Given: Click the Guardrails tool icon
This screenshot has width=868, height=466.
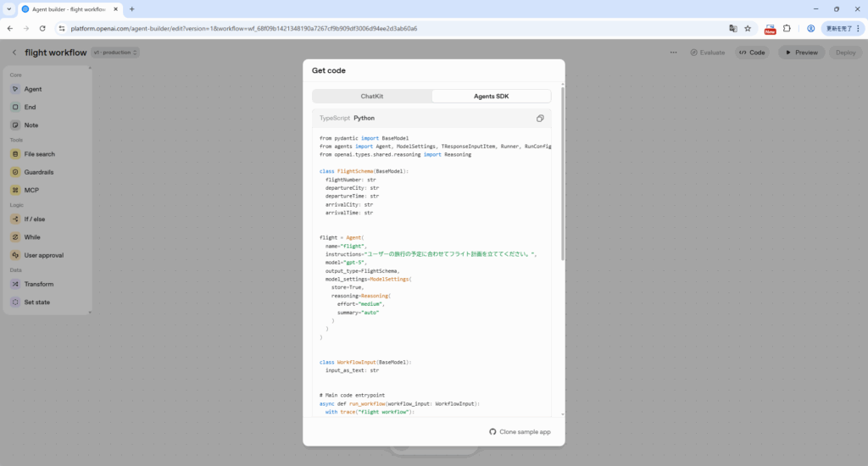Looking at the screenshot, I should (15, 172).
